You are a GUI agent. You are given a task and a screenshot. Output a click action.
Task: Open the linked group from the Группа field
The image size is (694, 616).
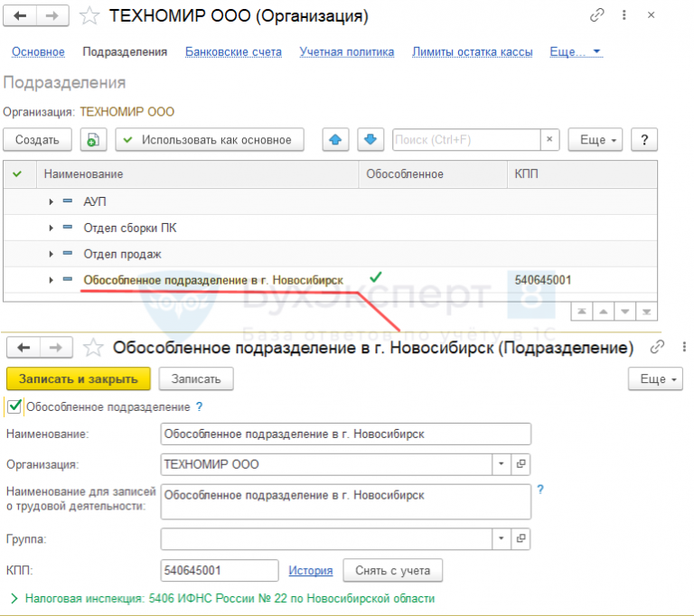(520, 538)
